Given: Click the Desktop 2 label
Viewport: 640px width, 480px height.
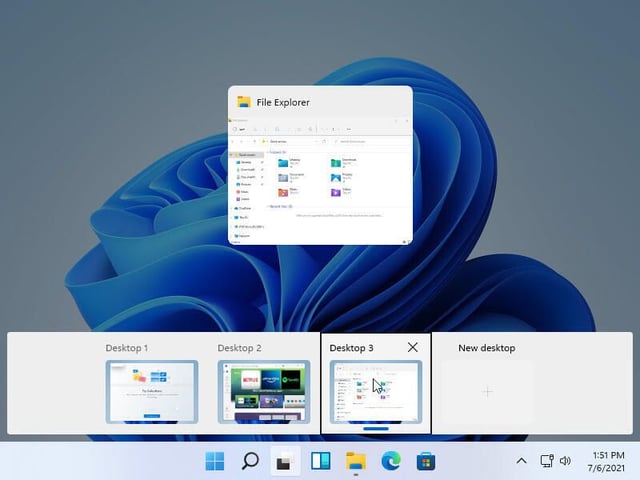Looking at the screenshot, I should [x=239, y=348].
